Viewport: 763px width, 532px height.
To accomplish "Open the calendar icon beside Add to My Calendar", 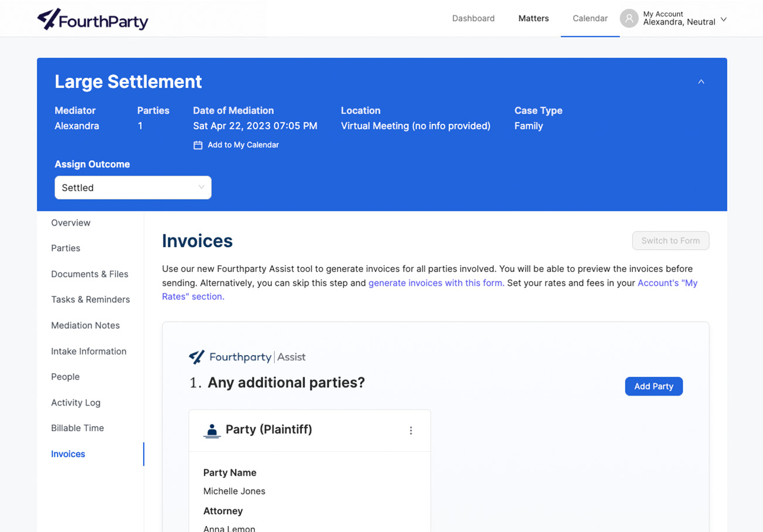I will 198,145.
